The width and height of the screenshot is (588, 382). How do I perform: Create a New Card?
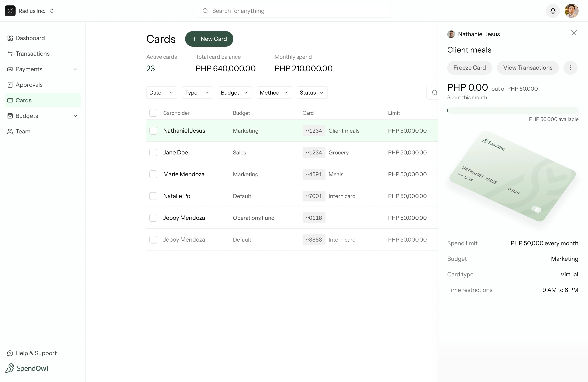coord(209,39)
